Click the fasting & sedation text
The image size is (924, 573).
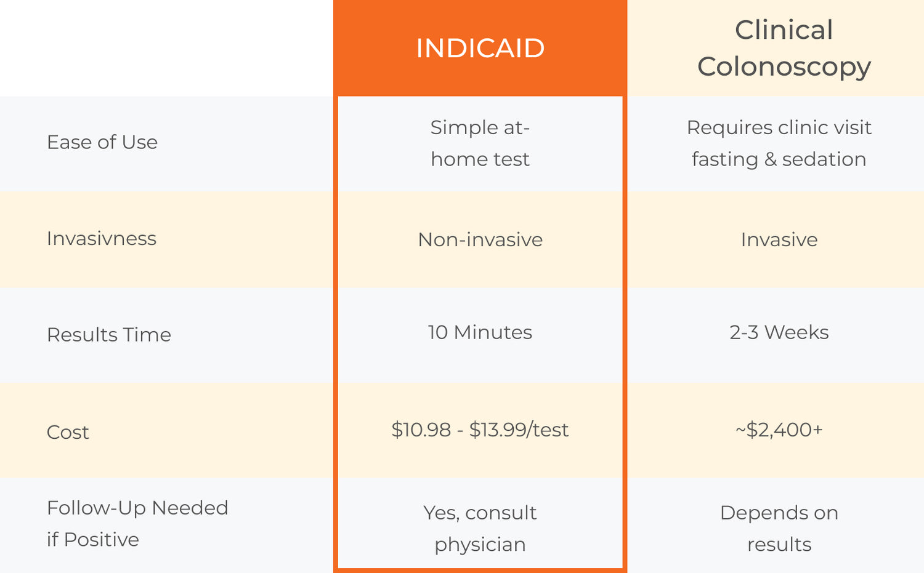point(779,159)
